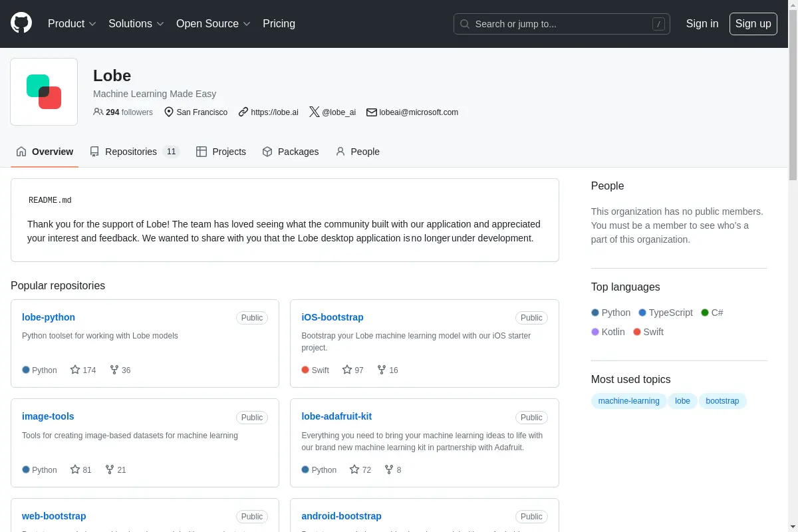Click the star icon on lobe-python
Screen dimensions: 798x532
(75, 370)
